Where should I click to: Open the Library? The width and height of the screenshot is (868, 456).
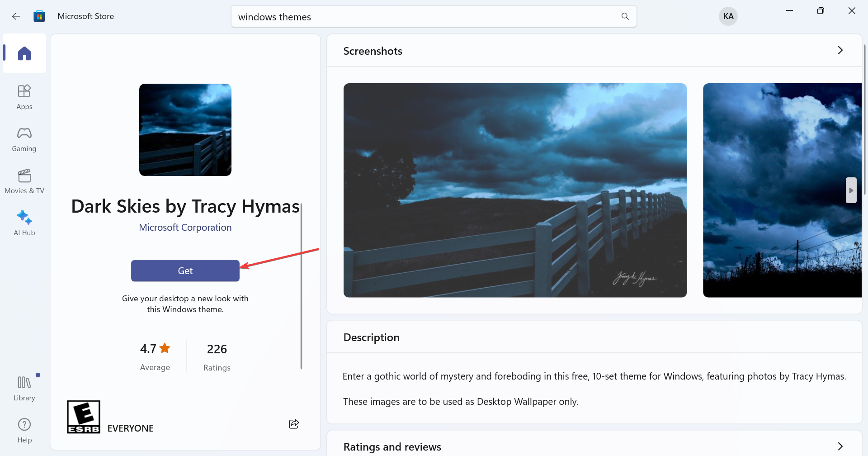tap(24, 389)
